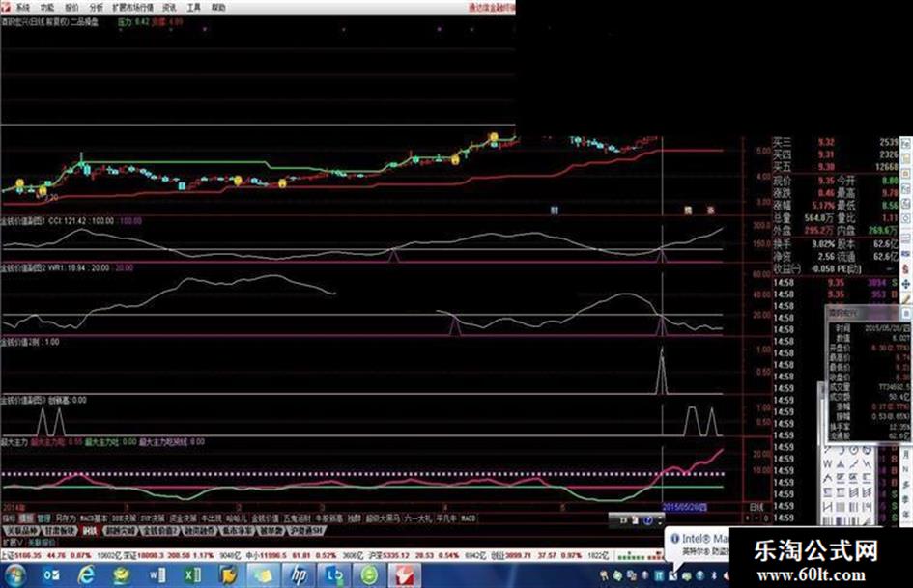Select the 管理 tab below the chart
913x588 pixels.
click(x=44, y=518)
